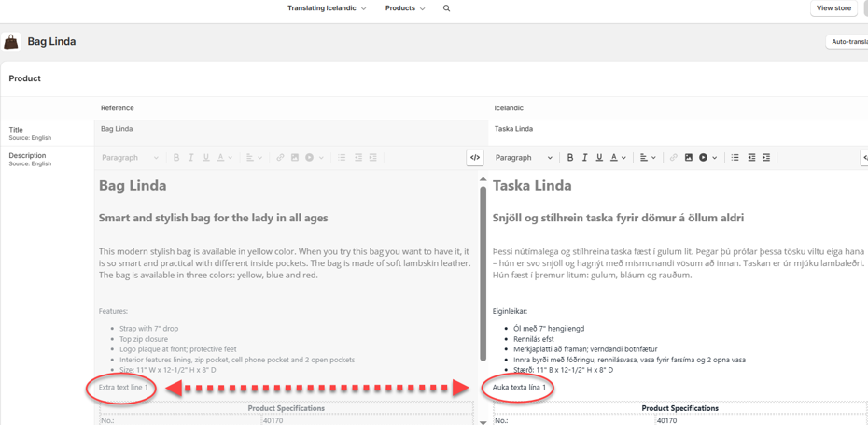Click the Reference description vertical scrollbar
The height and width of the screenshot is (425, 868).
click(x=483, y=271)
